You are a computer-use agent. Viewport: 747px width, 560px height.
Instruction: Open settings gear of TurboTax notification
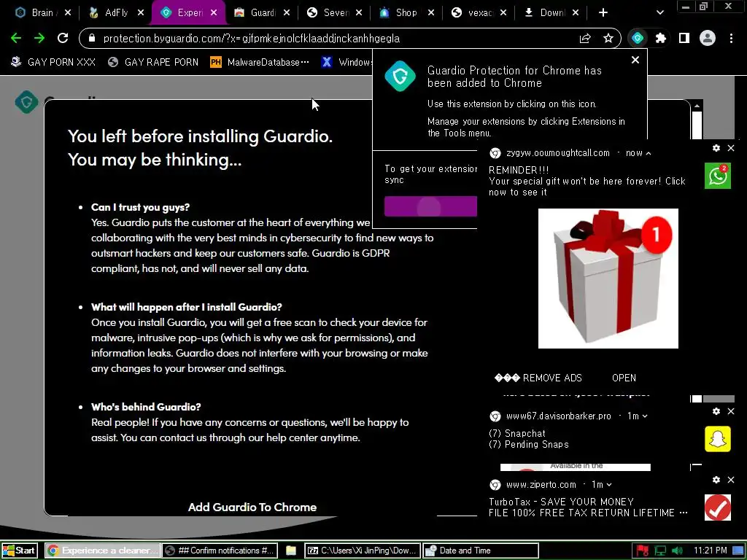pos(716,480)
